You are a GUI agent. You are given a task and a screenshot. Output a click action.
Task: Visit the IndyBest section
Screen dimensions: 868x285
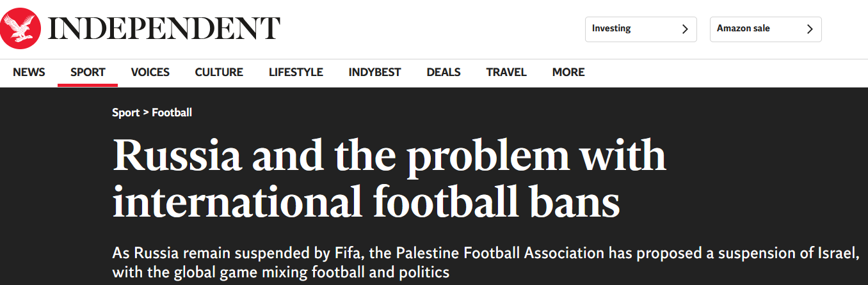click(x=374, y=72)
